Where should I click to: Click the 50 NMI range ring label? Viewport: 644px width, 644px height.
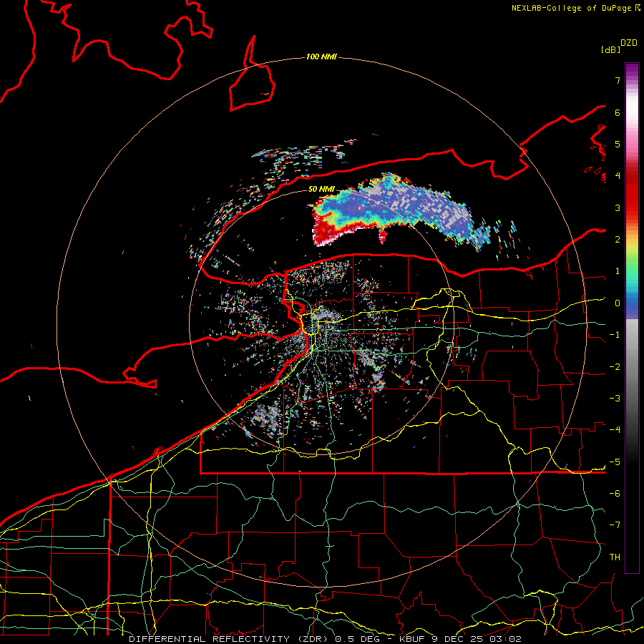tap(321, 189)
